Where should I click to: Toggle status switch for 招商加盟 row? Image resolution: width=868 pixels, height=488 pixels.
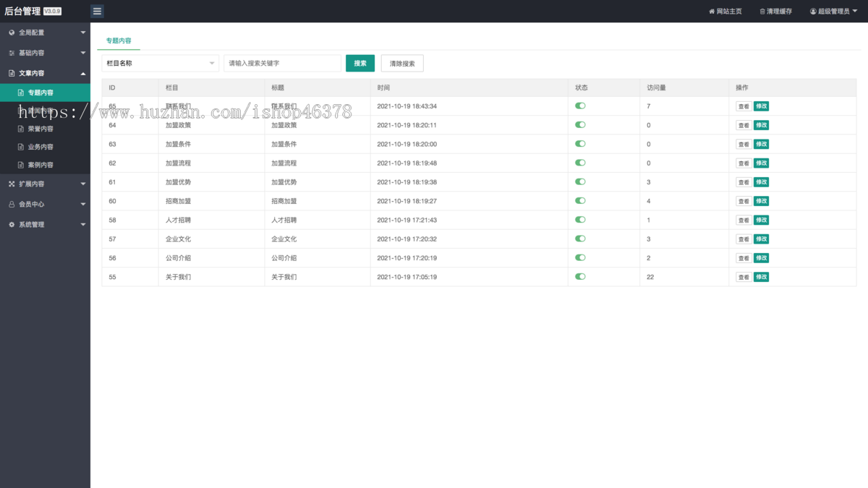(x=580, y=200)
